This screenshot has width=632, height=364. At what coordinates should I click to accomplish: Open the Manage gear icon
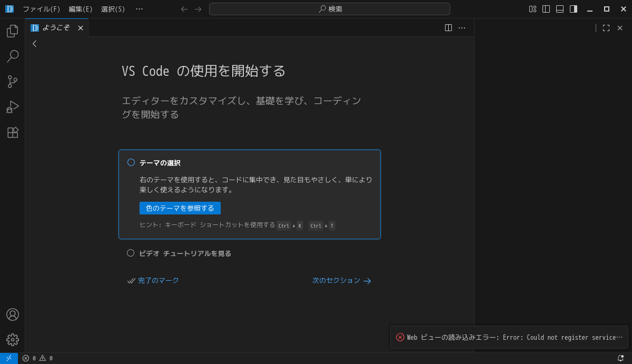click(13, 340)
